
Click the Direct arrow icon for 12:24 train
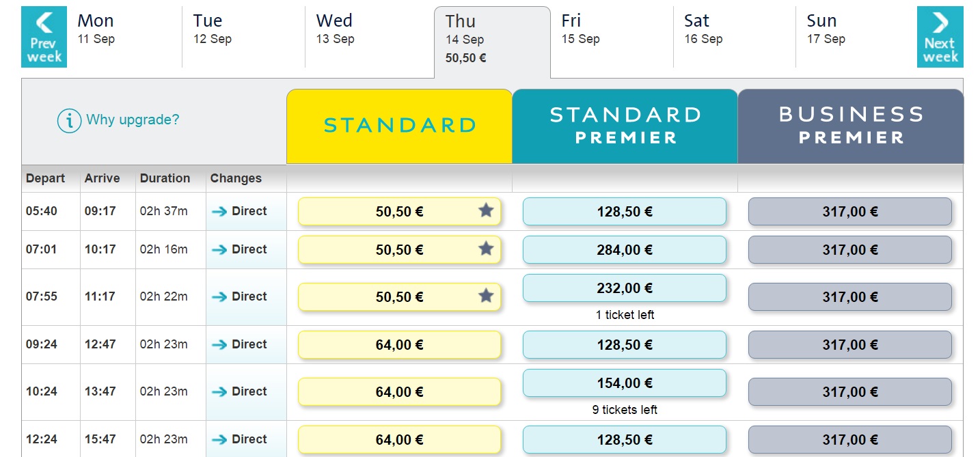pyautogui.click(x=219, y=440)
